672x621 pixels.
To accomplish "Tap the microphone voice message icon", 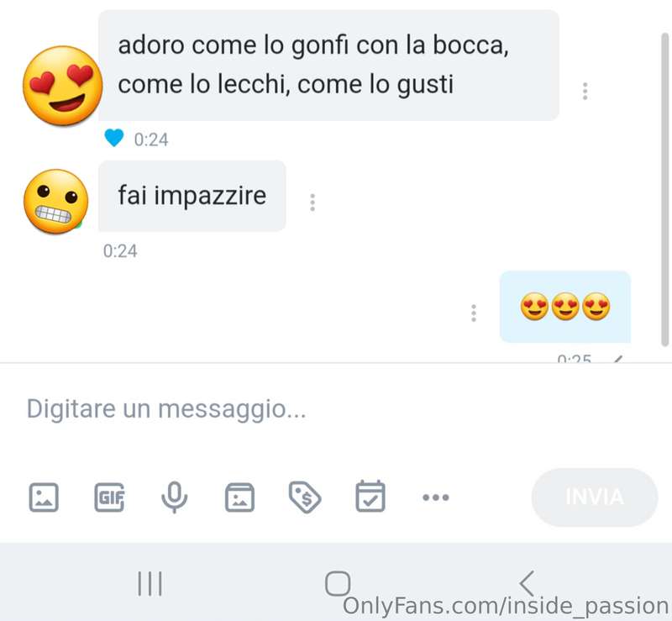I will (x=175, y=497).
